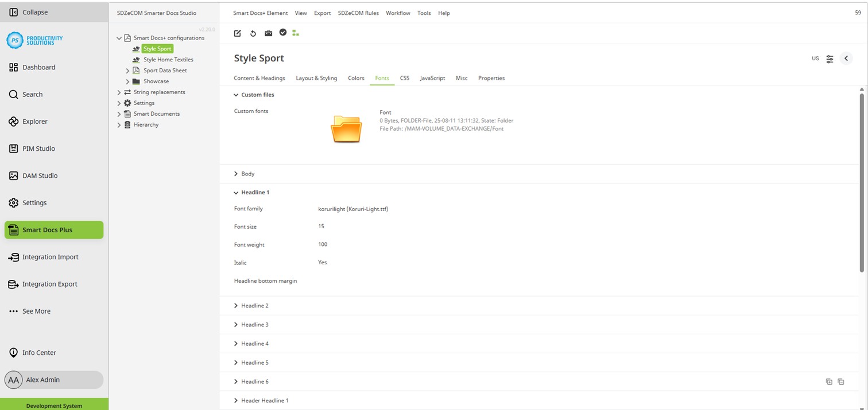
Task: Click the edit pencil toolbar icon
Action: 238,33
